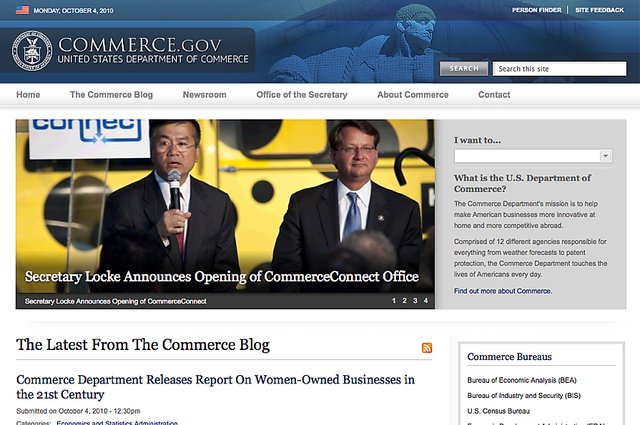Open Office of the Secretary menu
This screenshot has height=425, width=640.
click(302, 95)
